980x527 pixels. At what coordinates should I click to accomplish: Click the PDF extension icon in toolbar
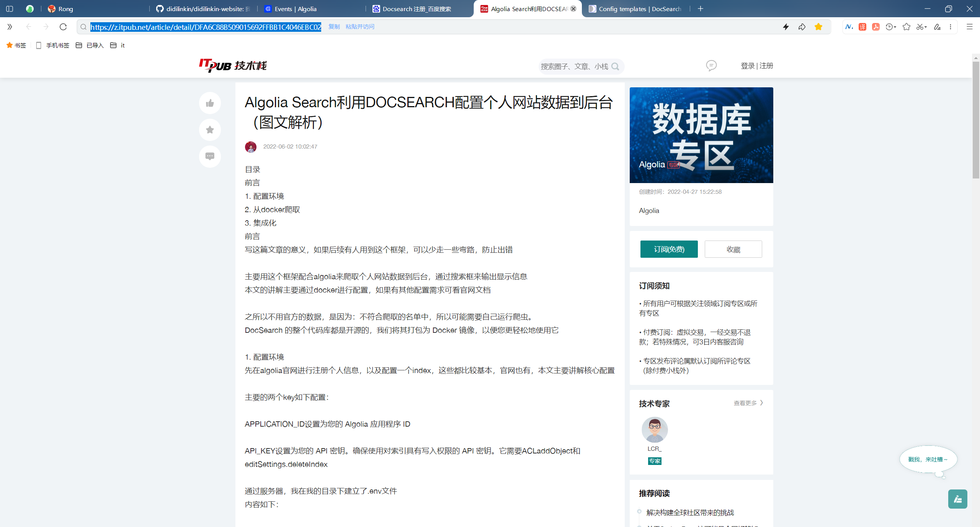coord(875,27)
